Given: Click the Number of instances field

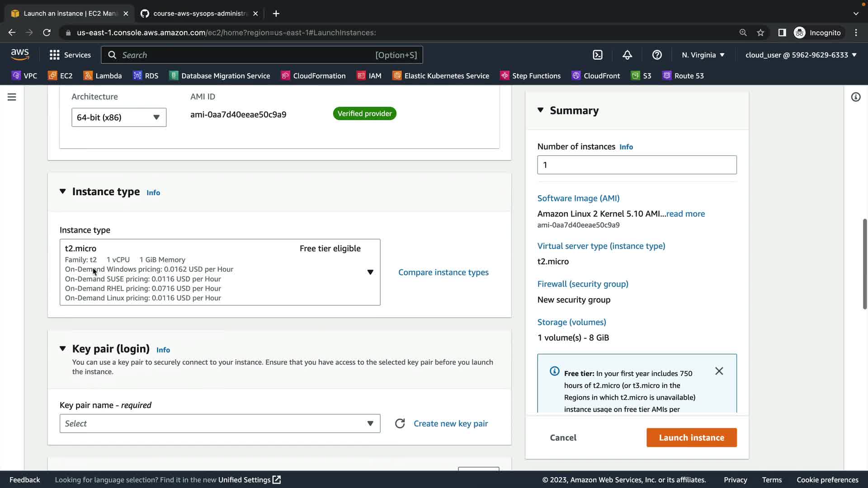Looking at the screenshot, I should coord(637,165).
